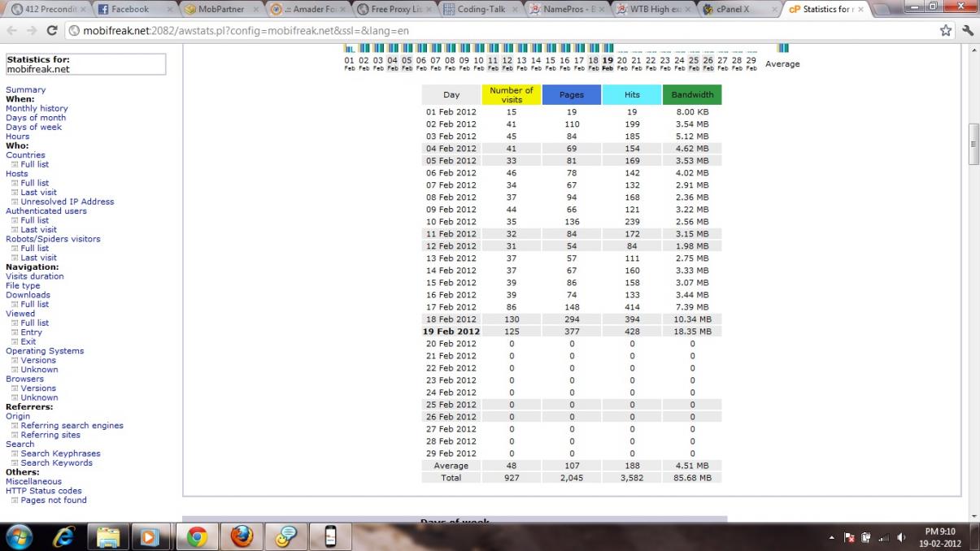
Task: Open the Entry link under Viewed
Action: 32,333
